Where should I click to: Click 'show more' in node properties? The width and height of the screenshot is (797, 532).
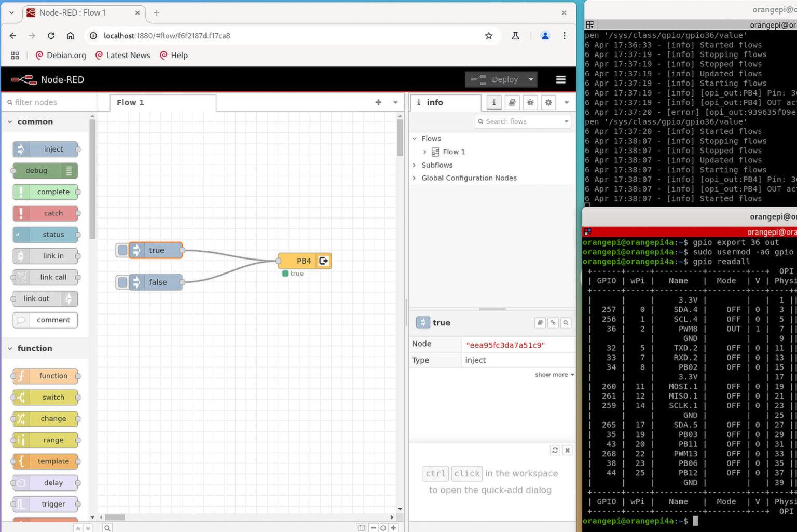tap(554, 375)
